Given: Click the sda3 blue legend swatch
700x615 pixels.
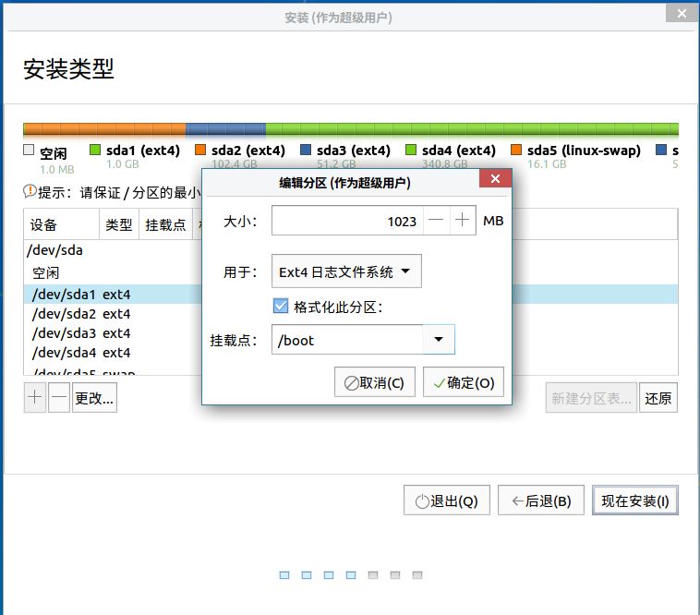Looking at the screenshot, I should 306,150.
